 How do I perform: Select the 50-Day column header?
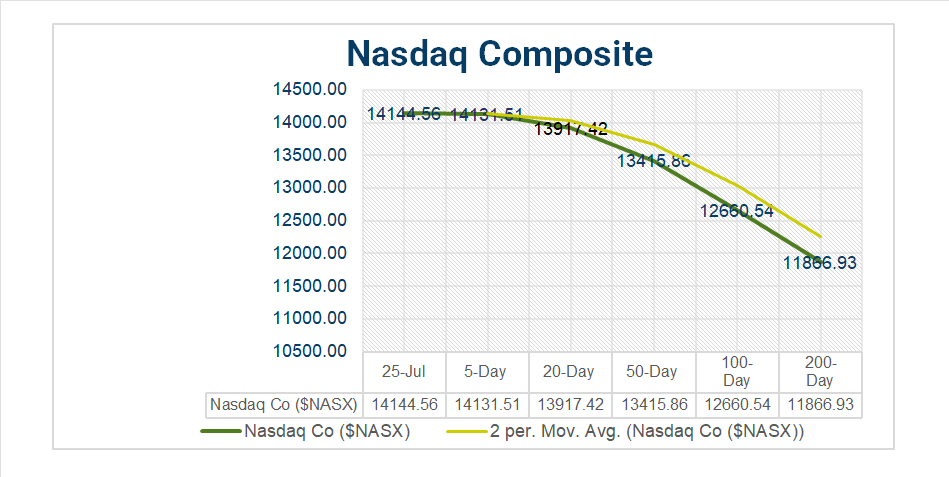[651, 371]
